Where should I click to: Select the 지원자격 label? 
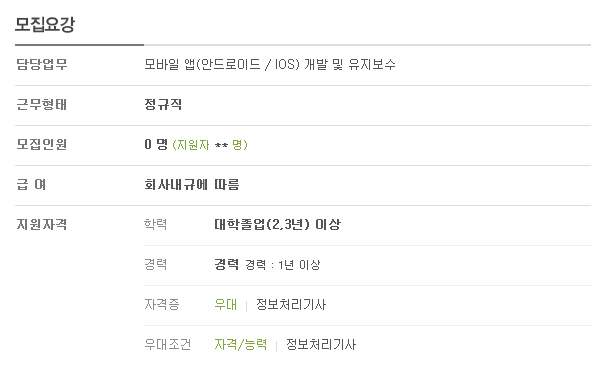pyautogui.click(x=41, y=225)
